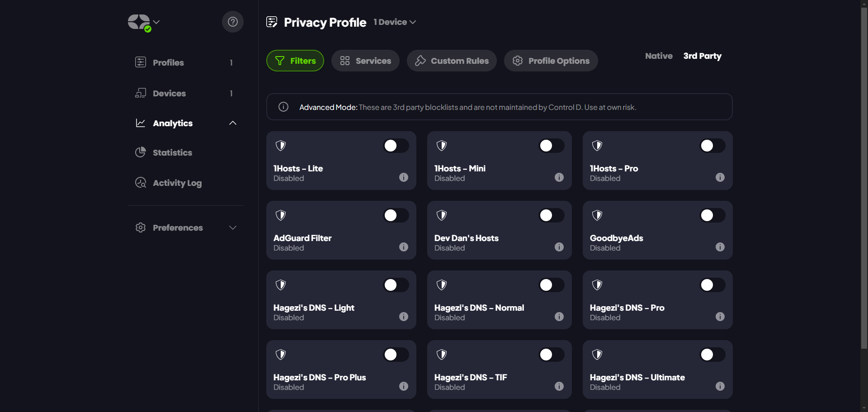This screenshot has width=868, height=412.
Task: Click the page vertical scrollbar
Action: [864, 181]
